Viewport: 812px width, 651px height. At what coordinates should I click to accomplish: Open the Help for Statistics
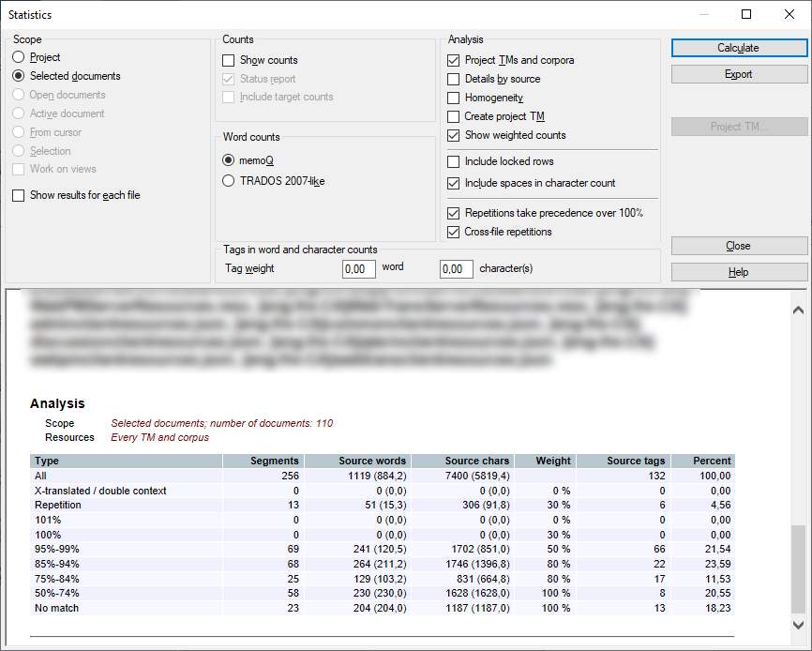pyautogui.click(x=739, y=272)
